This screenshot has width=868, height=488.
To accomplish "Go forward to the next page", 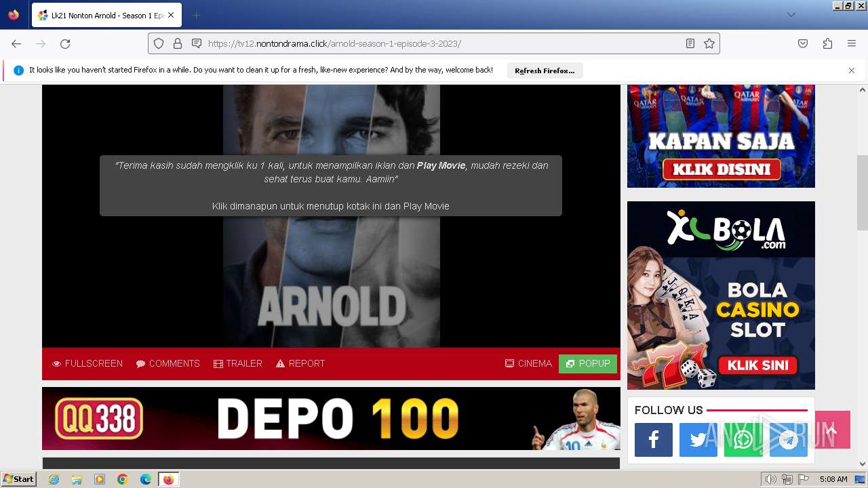I will [x=41, y=43].
